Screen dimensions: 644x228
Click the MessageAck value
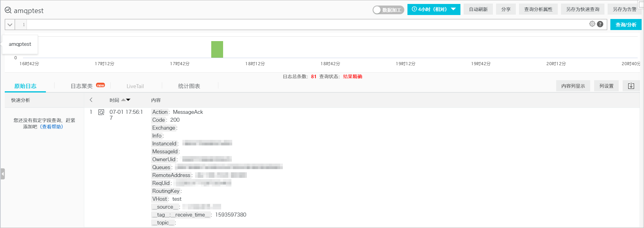(188, 112)
